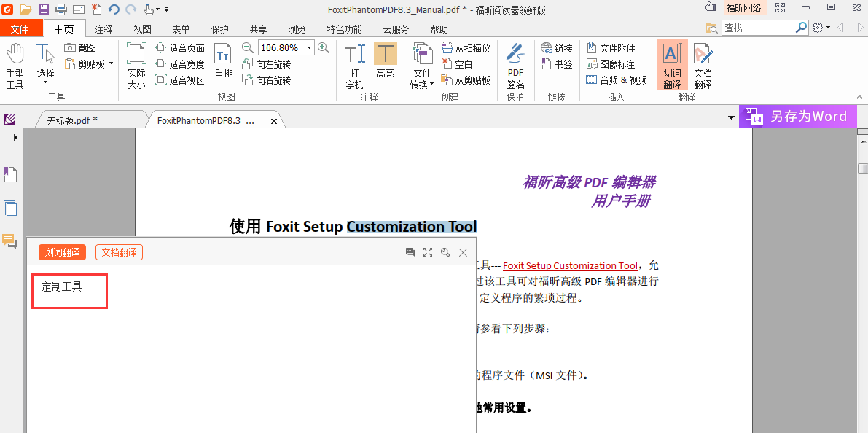Switch the popup to 划词翻译 mode
Screen dimensions: 868x433
[x=62, y=252]
